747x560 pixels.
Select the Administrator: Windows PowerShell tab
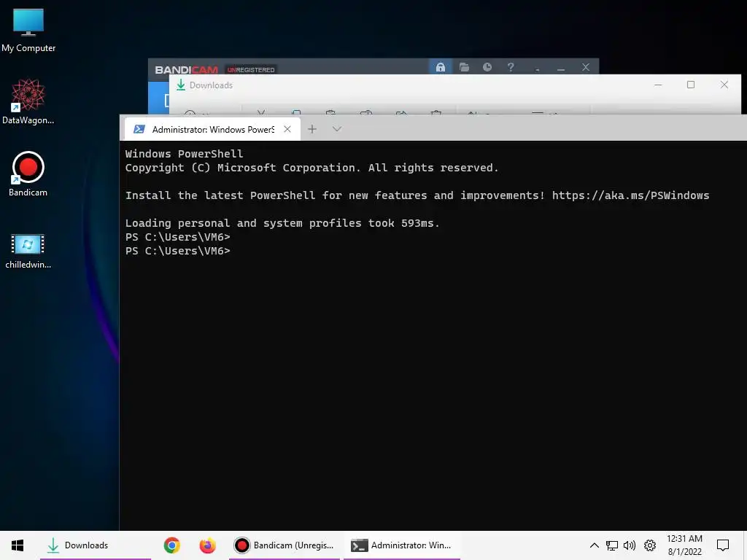click(212, 129)
